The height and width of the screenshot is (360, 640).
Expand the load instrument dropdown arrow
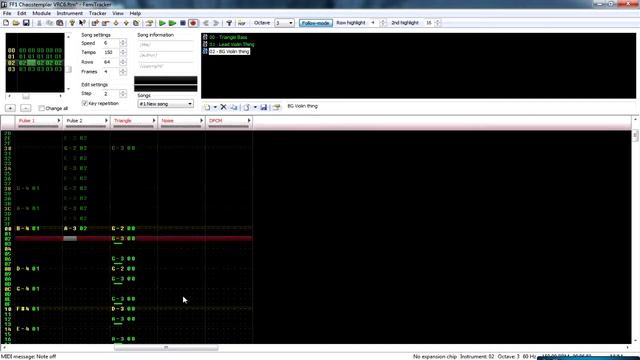pyautogui.click(x=255, y=107)
